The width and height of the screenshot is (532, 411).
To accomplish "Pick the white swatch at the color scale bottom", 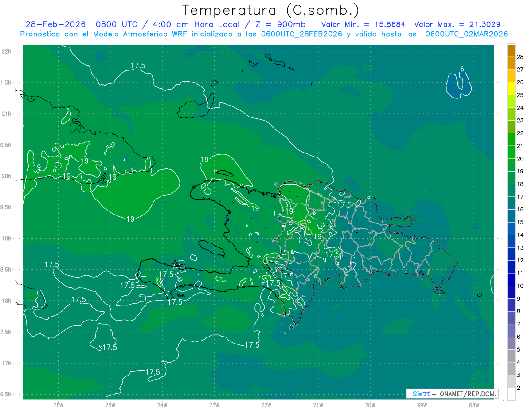I will (x=511, y=394).
